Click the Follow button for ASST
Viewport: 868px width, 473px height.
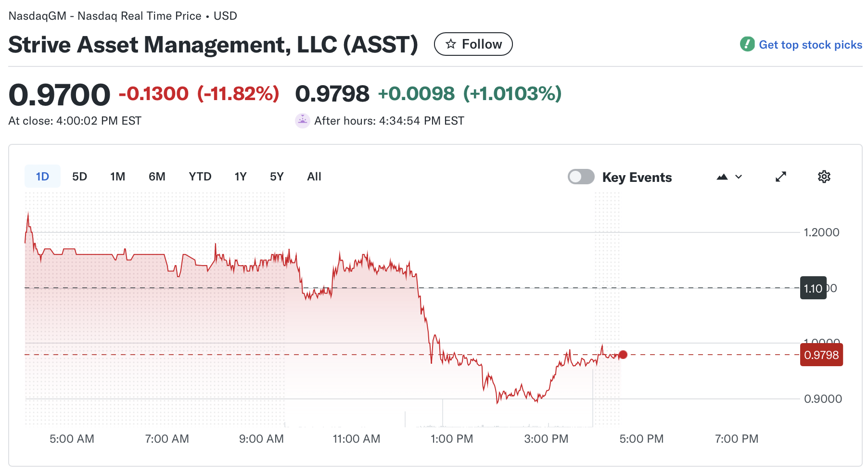[x=473, y=44]
